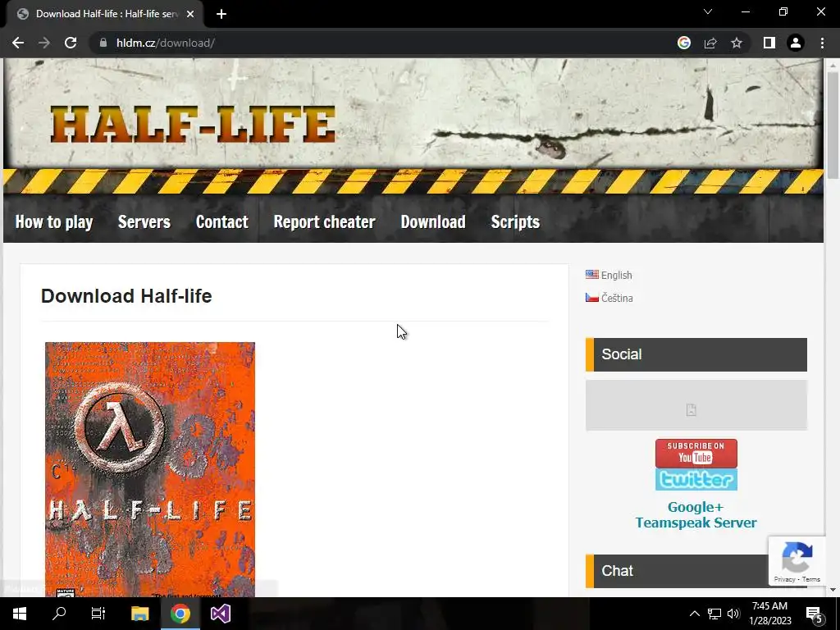Click the Subscribe on YouTube button
Image resolution: width=840 pixels, height=630 pixels.
(696, 453)
